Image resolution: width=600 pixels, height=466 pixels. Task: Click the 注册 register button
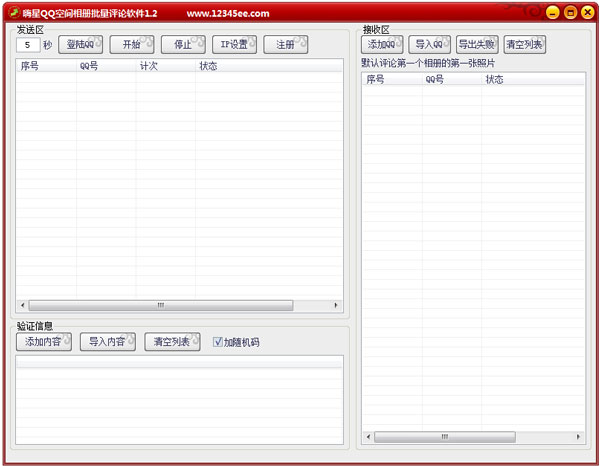pyautogui.click(x=285, y=44)
